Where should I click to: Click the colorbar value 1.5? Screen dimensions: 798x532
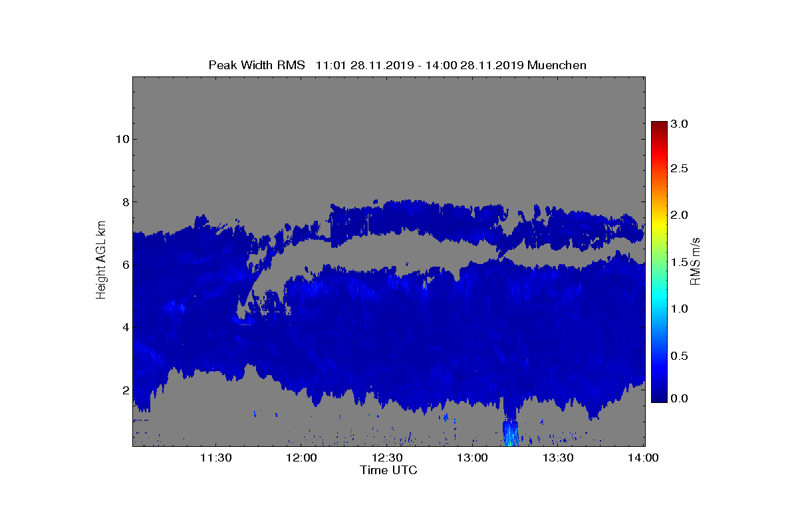pyautogui.click(x=680, y=262)
